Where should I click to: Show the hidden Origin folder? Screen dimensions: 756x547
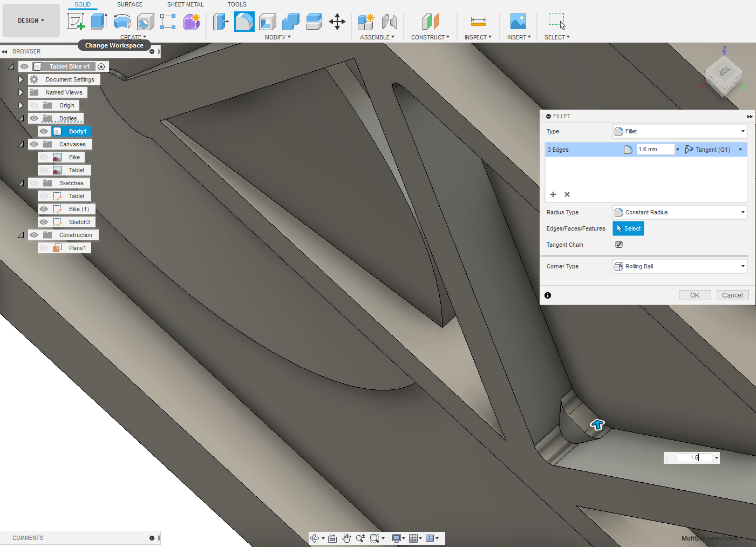(x=34, y=105)
